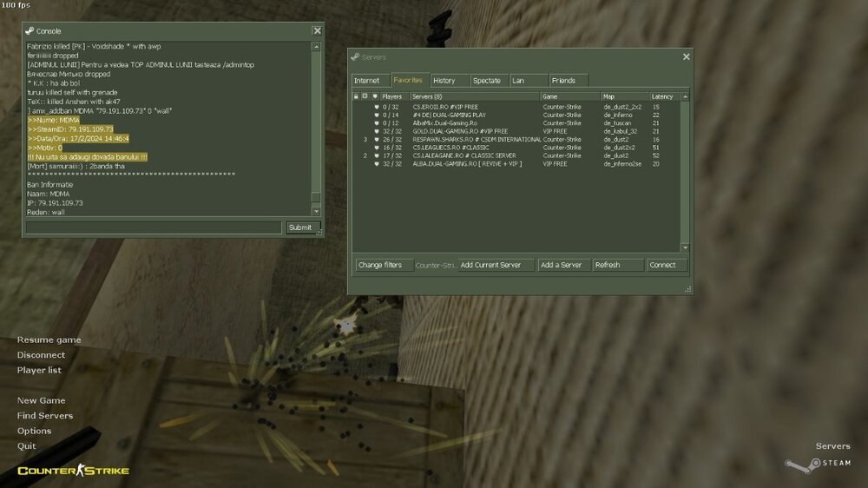Image resolution: width=868 pixels, height=488 pixels.
Task: Click the console command input field
Action: click(x=154, y=228)
